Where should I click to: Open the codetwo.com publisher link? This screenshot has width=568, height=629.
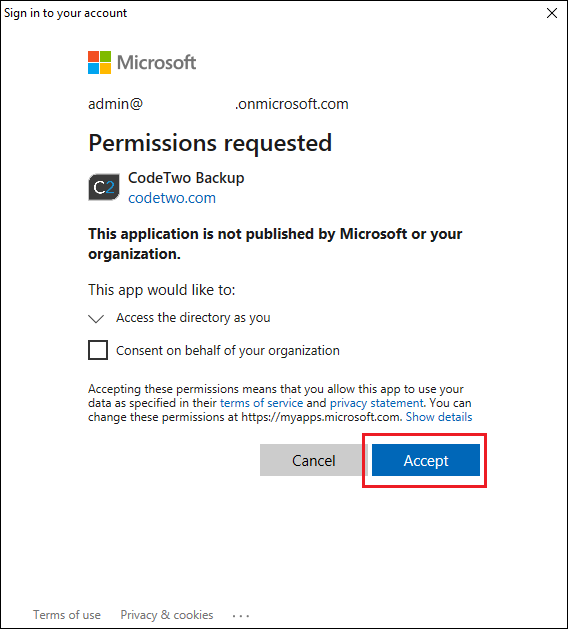172,198
